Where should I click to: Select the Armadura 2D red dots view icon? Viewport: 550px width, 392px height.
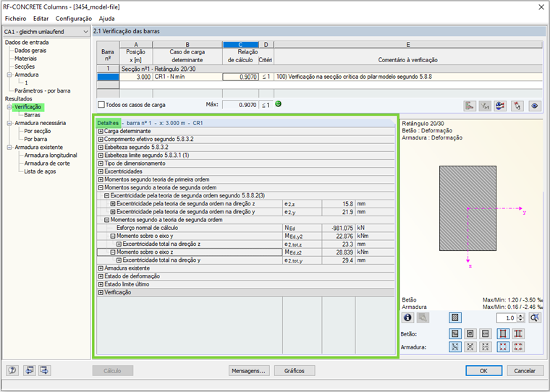(503, 346)
